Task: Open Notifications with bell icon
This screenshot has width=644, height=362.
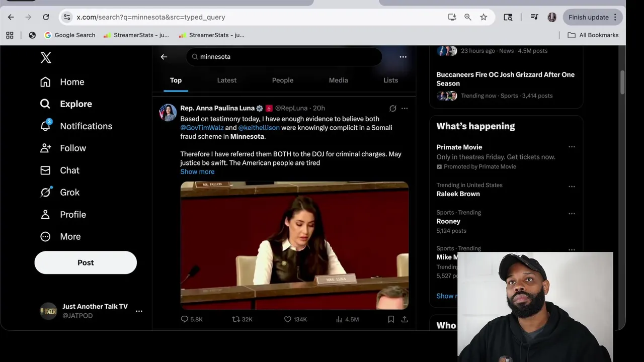Action: [76, 126]
